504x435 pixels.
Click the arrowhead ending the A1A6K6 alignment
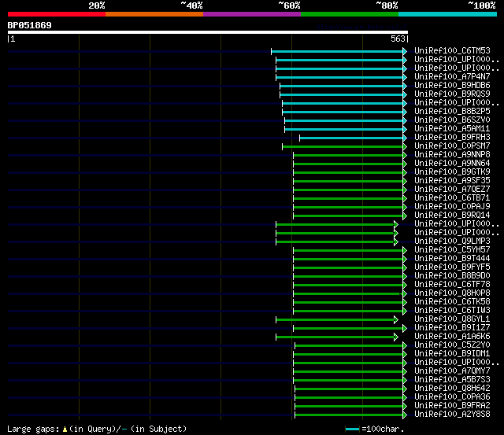tap(396, 337)
